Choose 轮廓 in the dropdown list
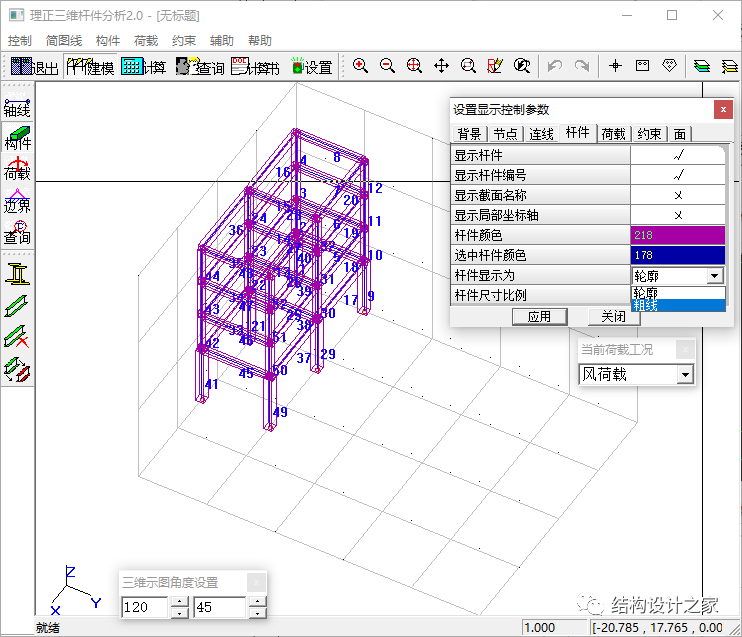742x637 pixels. [x=678, y=293]
